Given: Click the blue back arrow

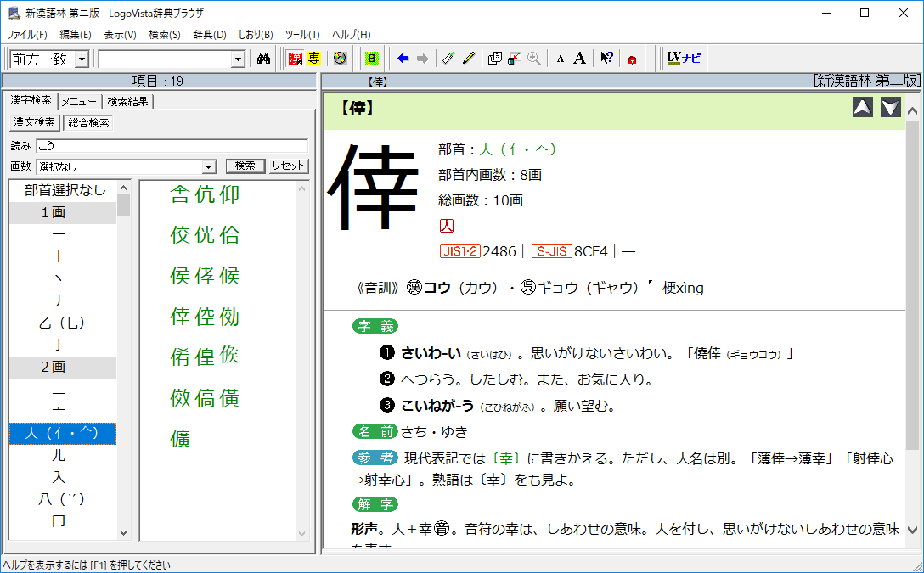Looking at the screenshot, I should tap(403, 59).
